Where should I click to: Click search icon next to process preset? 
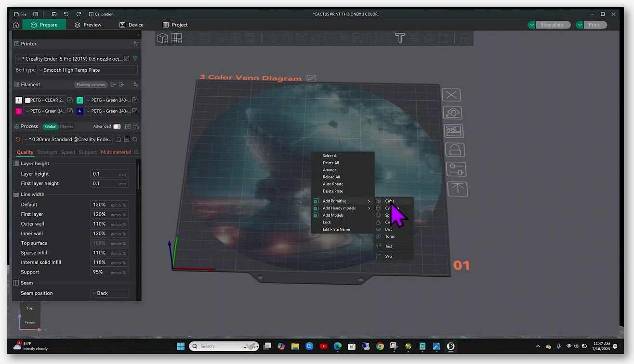click(135, 139)
